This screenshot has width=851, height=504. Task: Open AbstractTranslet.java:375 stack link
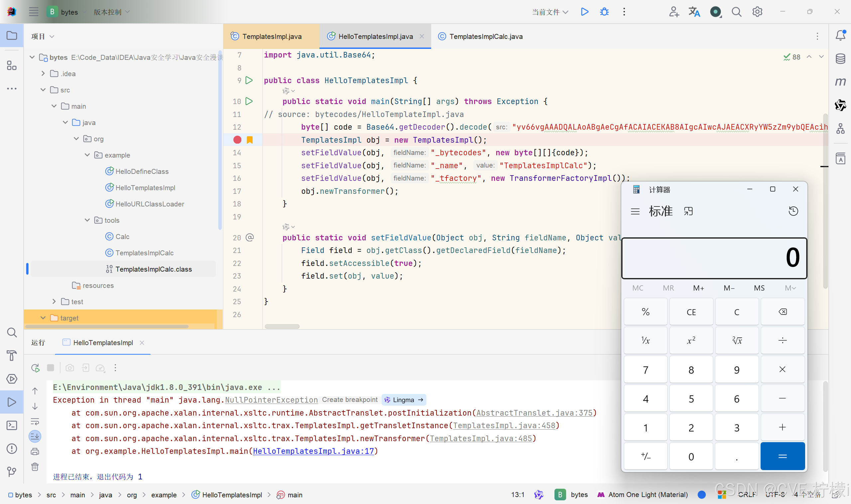point(534,413)
